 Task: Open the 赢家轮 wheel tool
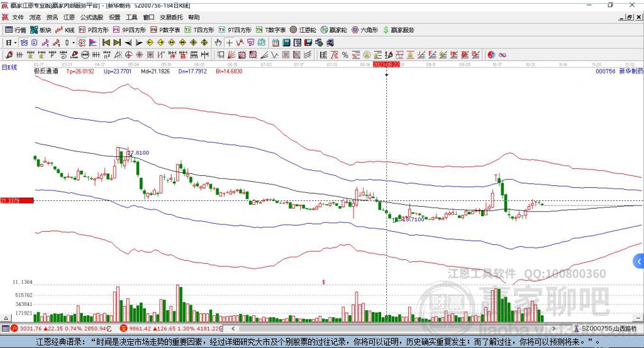click(x=333, y=30)
